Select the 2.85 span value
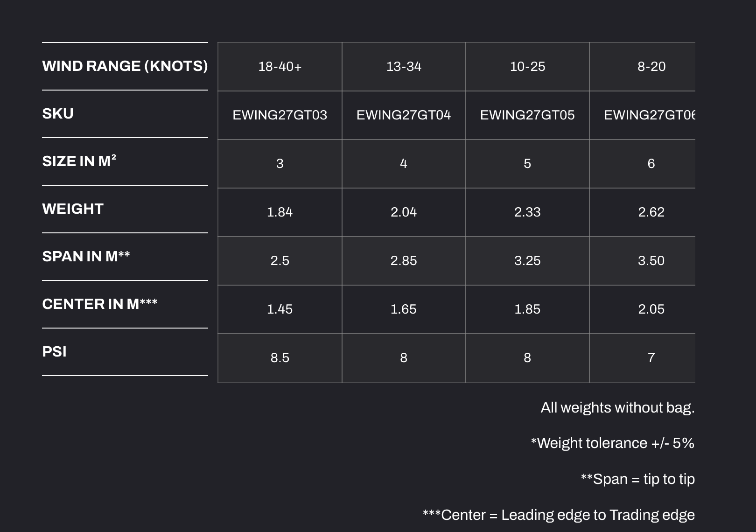This screenshot has width=756, height=532. pyautogui.click(x=404, y=261)
